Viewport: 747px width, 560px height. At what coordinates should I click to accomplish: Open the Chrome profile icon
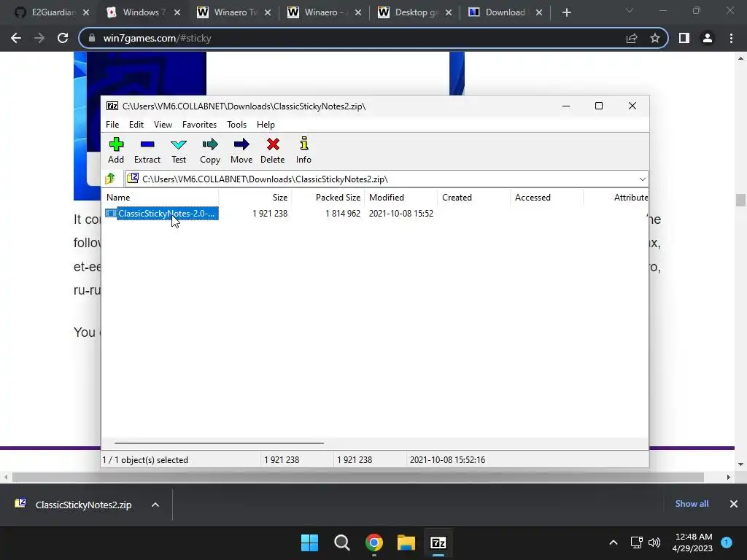(708, 38)
